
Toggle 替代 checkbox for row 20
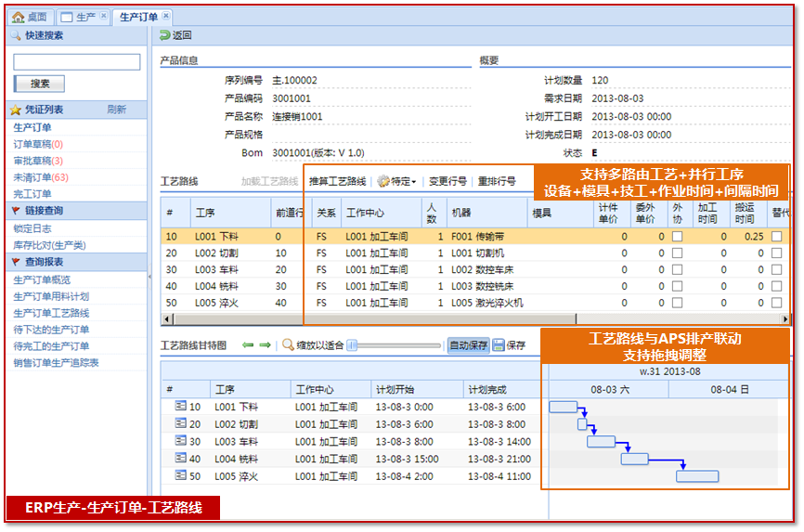tap(777, 253)
